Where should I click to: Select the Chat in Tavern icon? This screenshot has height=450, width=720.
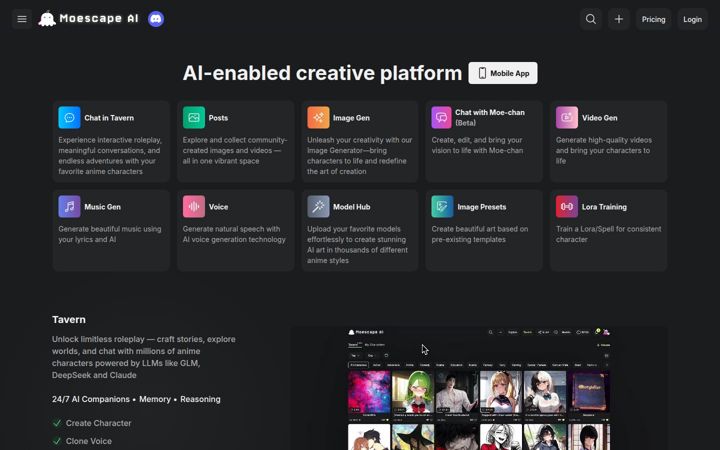[69, 118]
